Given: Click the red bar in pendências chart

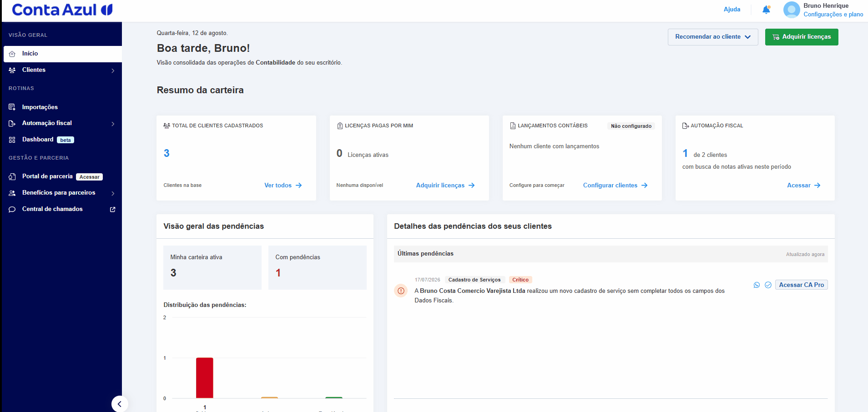Looking at the screenshot, I should (205, 378).
